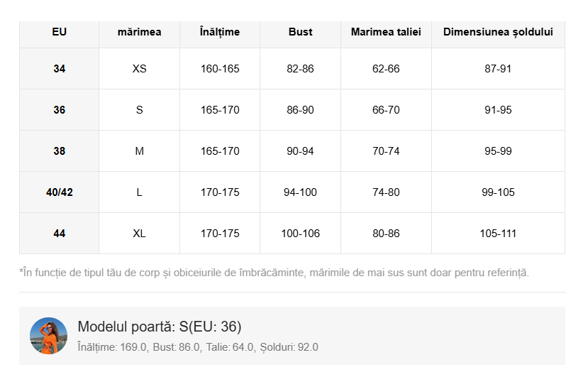The width and height of the screenshot is (588, 377).
Task: Click the model's round avatar photo
Action: (48, 336)
